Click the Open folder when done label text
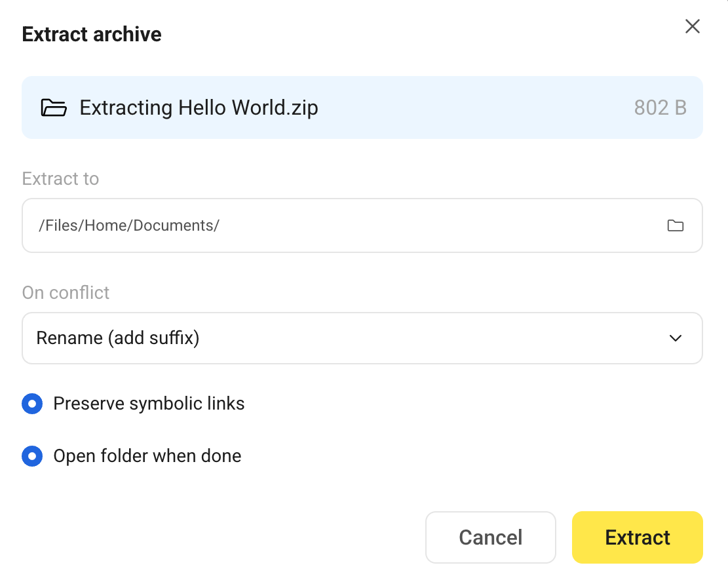728x580 pixels. (147, 456)
